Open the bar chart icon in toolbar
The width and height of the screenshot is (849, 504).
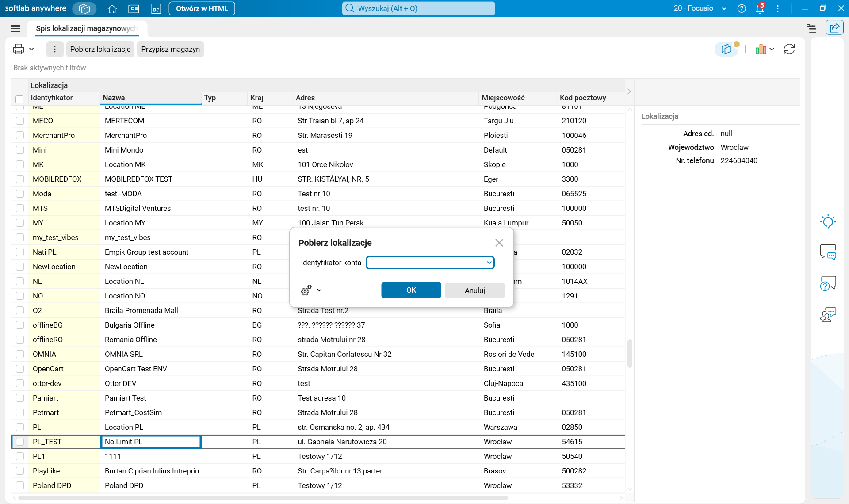(x=761, y=49)
